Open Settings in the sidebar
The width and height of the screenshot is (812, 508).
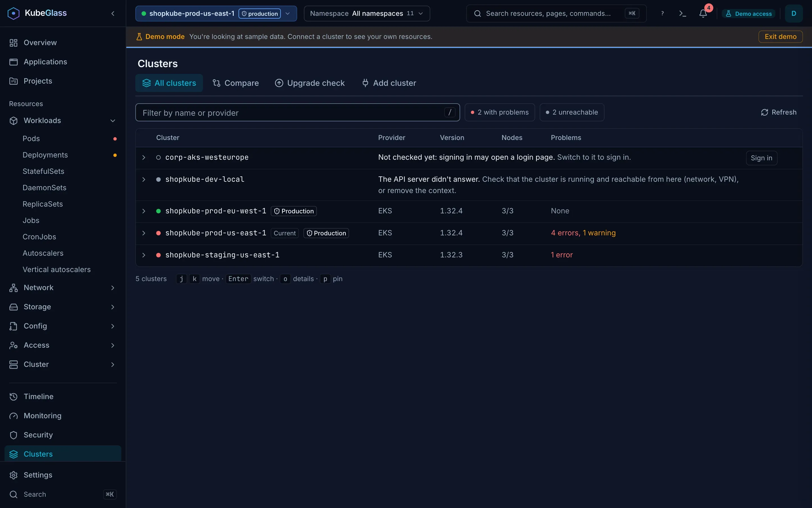63,475
